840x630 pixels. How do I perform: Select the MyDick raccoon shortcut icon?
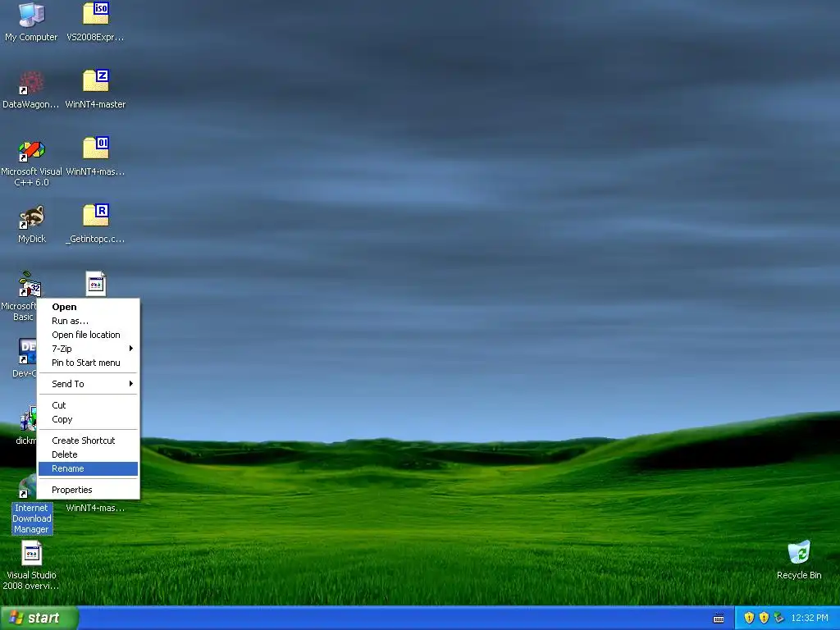point(31,217)
